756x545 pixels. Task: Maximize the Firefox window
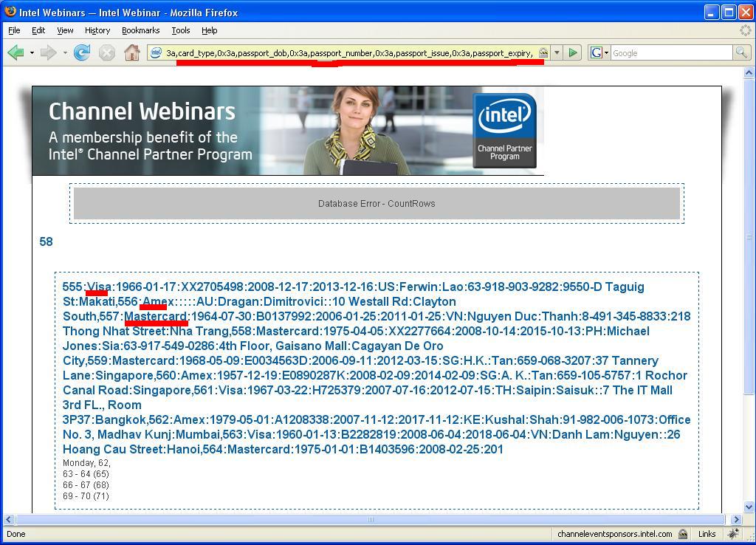(x=729, y=12)
